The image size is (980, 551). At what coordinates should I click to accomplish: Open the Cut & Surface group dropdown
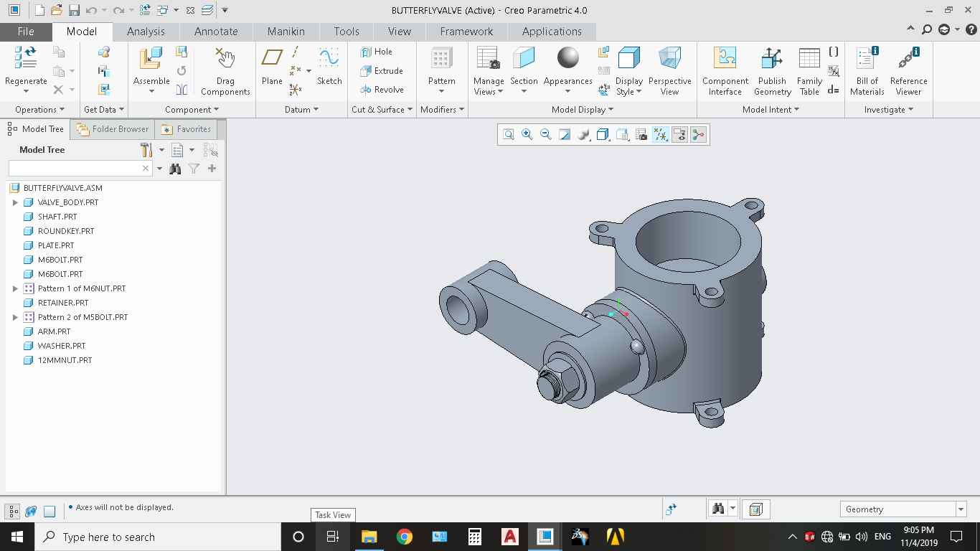pos(382,110)
